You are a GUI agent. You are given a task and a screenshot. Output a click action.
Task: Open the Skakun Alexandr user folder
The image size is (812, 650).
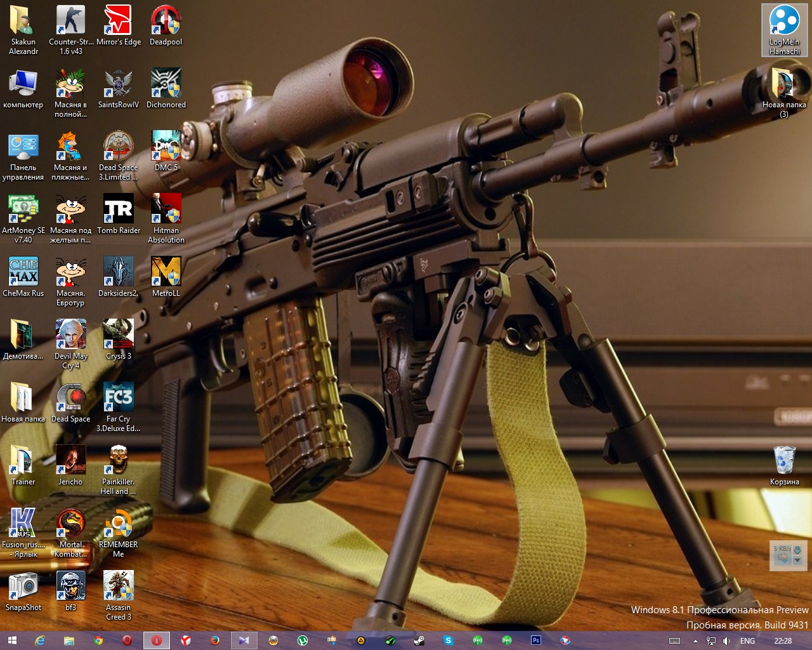pyautogui.click(x=23, y=30)
